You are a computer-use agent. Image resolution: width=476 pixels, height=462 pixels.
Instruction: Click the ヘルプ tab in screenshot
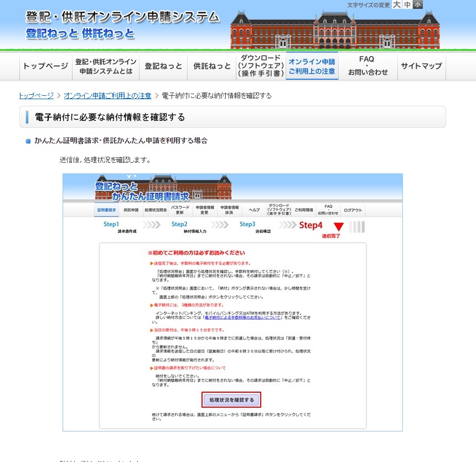tap(255, 210)
